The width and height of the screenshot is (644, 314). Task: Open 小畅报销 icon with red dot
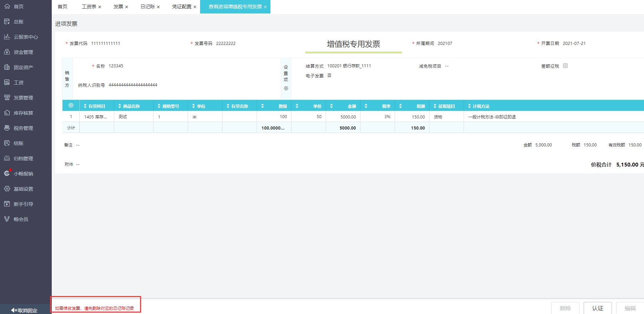click(x=7, y=173)
